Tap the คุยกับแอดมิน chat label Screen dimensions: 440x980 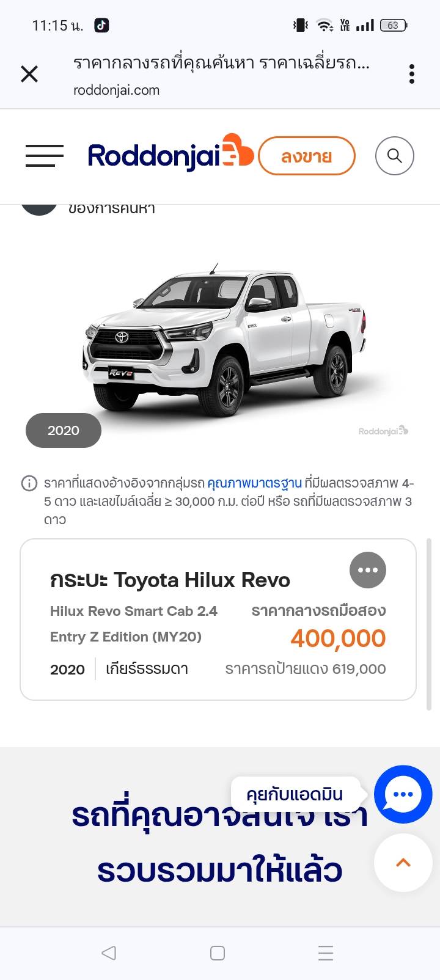pyautogui.click(x=295, y=794)
